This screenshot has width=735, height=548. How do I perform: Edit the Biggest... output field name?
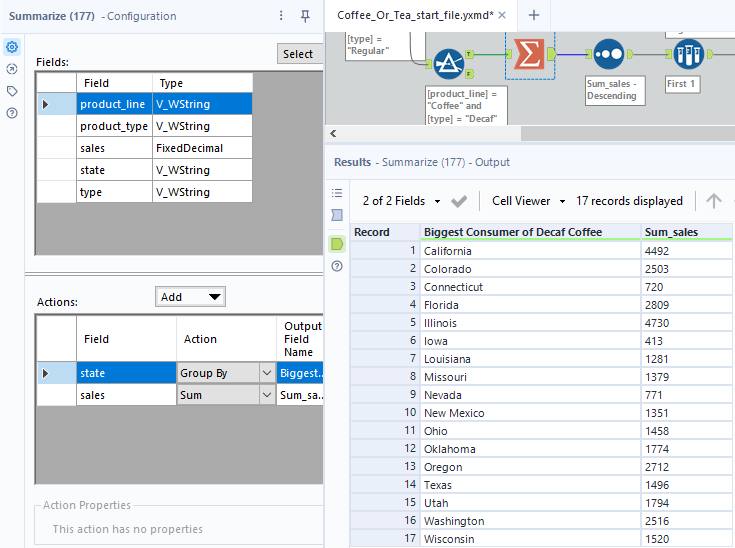point(300,373)
